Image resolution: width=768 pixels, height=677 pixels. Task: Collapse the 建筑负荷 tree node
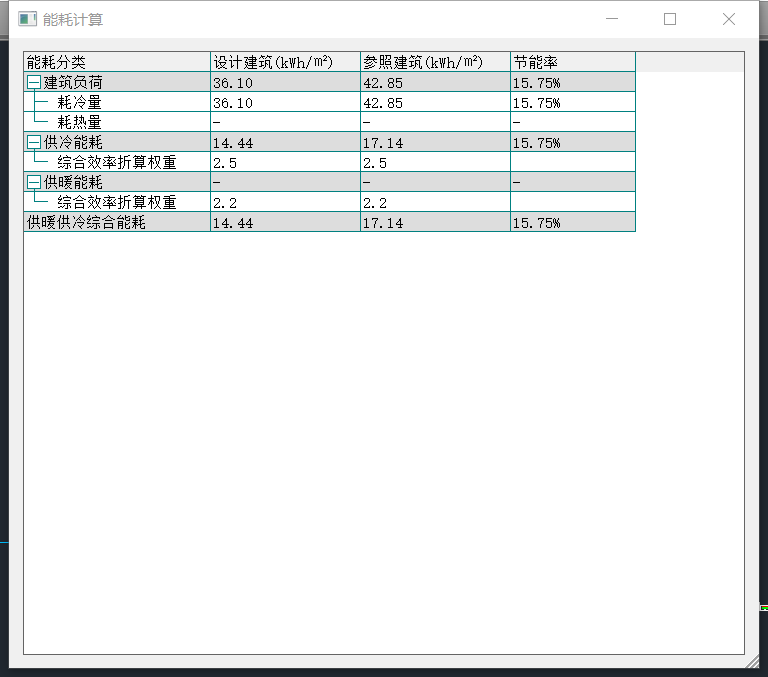coord(34,83)
